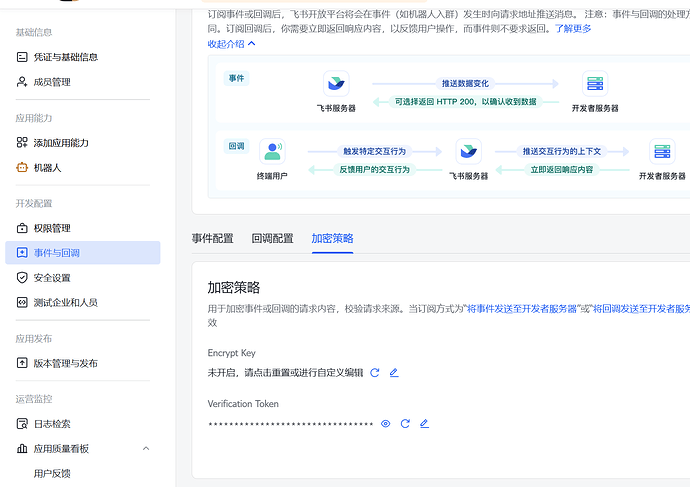
Task: Click the 回调 tag label
Action: pos(236,146)
